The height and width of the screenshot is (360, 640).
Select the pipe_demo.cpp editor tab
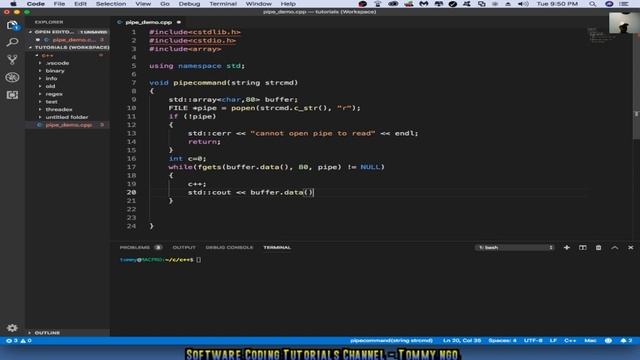tap(149, 22)
